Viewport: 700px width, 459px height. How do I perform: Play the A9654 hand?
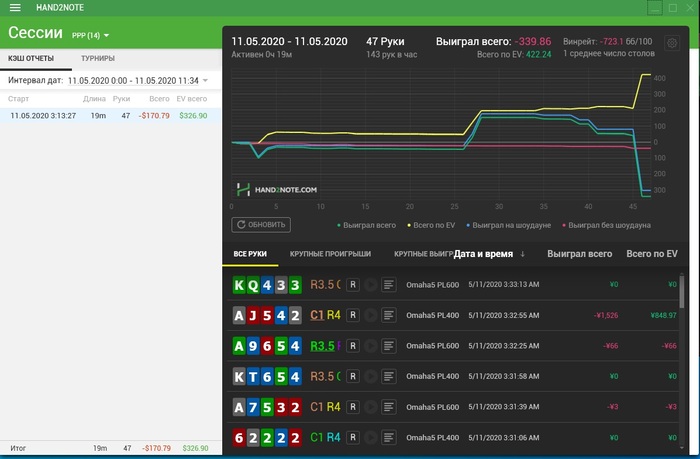click(x=371, y=346)
